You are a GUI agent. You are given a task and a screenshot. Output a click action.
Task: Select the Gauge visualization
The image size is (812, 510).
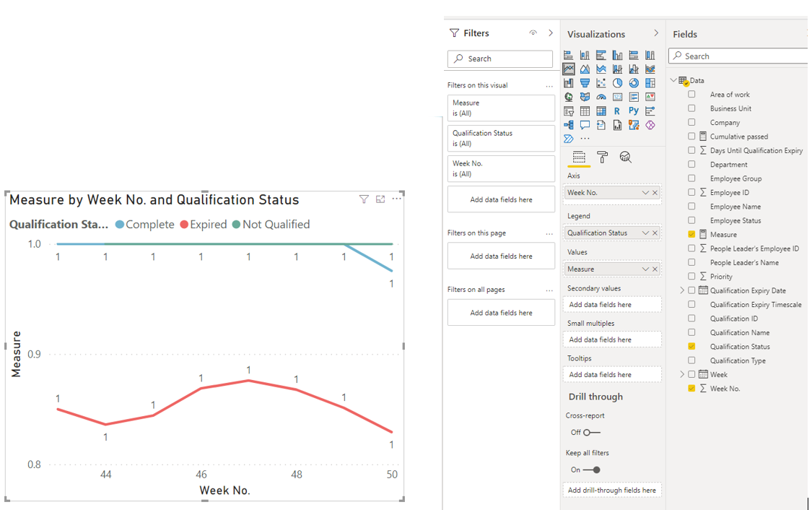601,97
